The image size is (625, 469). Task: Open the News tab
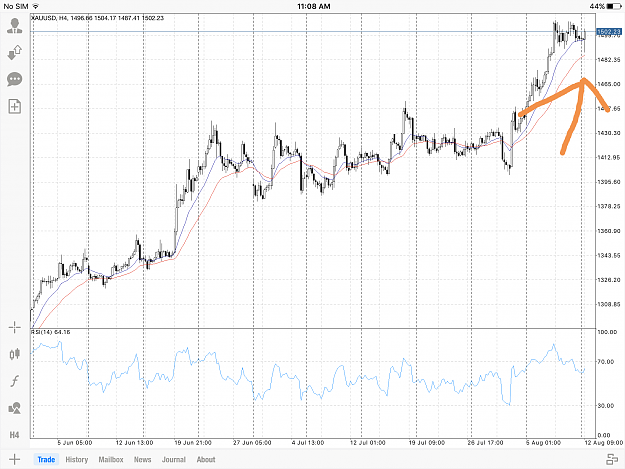point(142,459)
